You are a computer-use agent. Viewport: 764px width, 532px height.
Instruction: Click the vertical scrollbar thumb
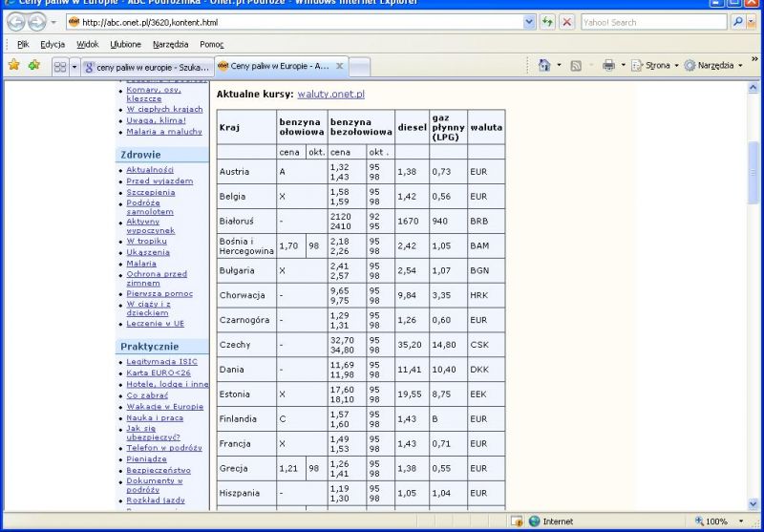753,173
